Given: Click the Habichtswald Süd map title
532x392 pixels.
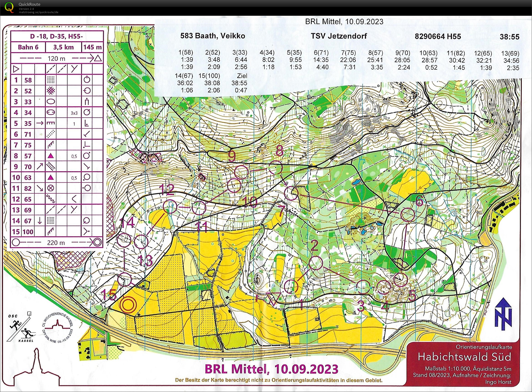Looking at the screenshot, I should (464, 357).
